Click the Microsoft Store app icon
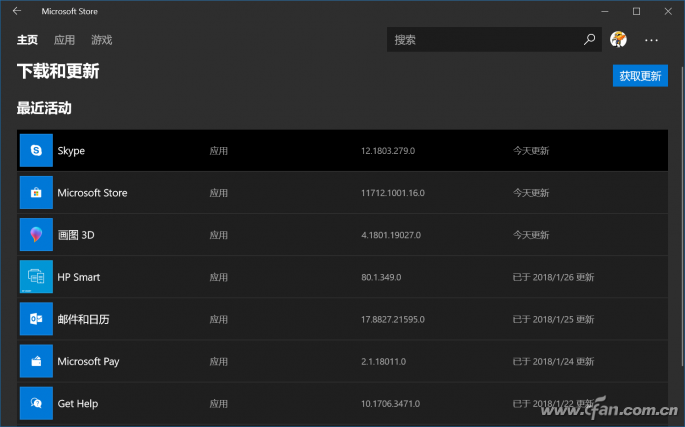The height and width of the screenshot is (427, 685). point(36,193)
